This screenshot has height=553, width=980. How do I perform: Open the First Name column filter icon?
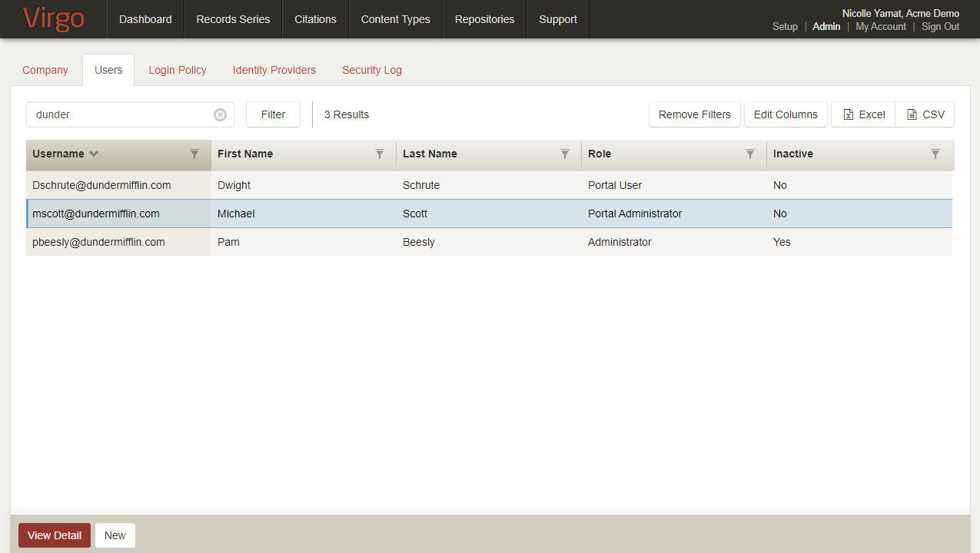(380, 154)
